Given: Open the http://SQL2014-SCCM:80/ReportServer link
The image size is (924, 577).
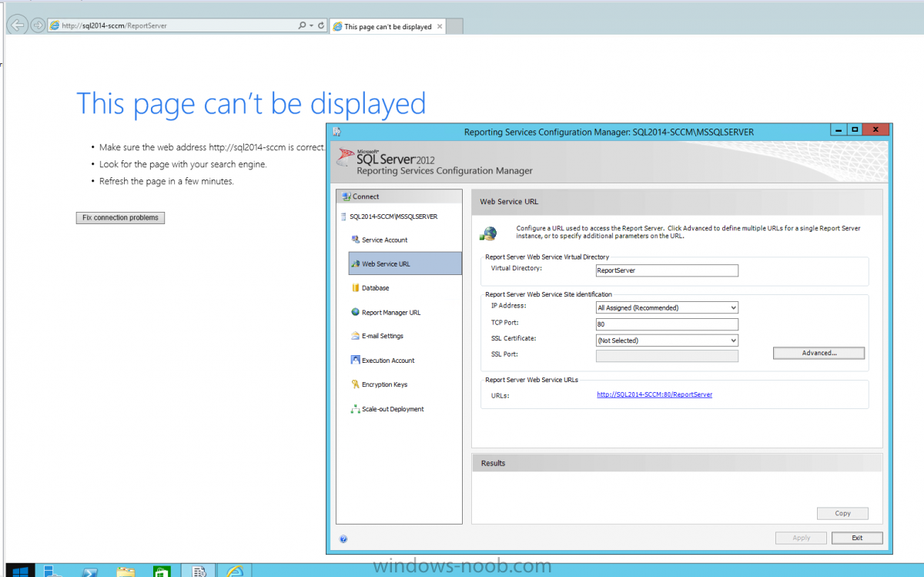Looking at the screenshot, I should coord(654,394).
